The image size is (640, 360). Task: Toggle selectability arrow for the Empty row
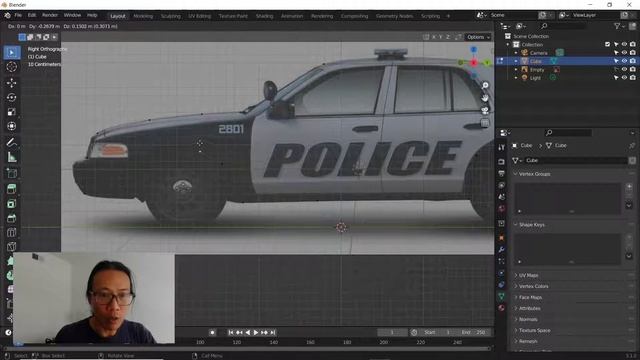pos(616,69)
